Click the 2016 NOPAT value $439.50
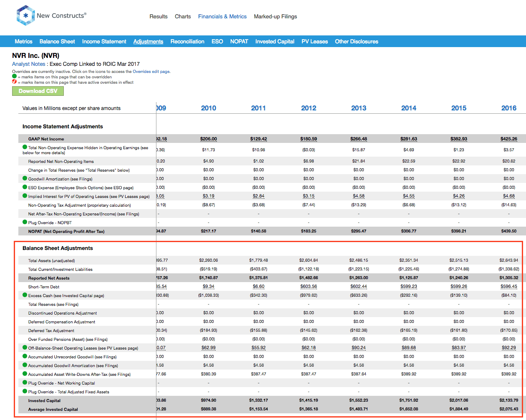Screen dimensions: 526x420 pos(509,231)
